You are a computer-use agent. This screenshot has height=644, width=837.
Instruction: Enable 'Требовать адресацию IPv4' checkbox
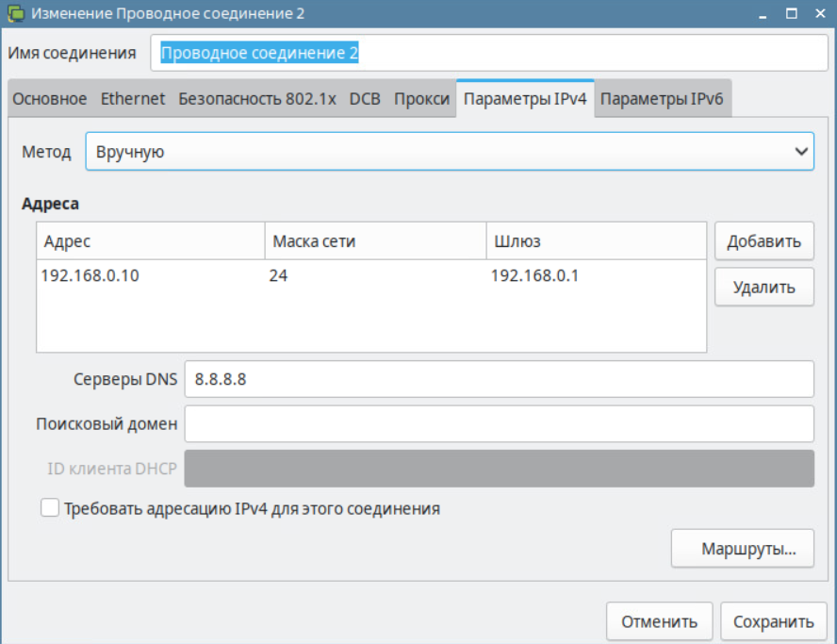50,508
